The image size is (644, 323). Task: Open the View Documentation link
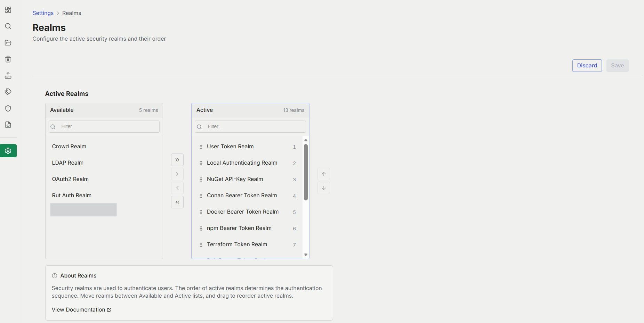click(x=81, y=309)
